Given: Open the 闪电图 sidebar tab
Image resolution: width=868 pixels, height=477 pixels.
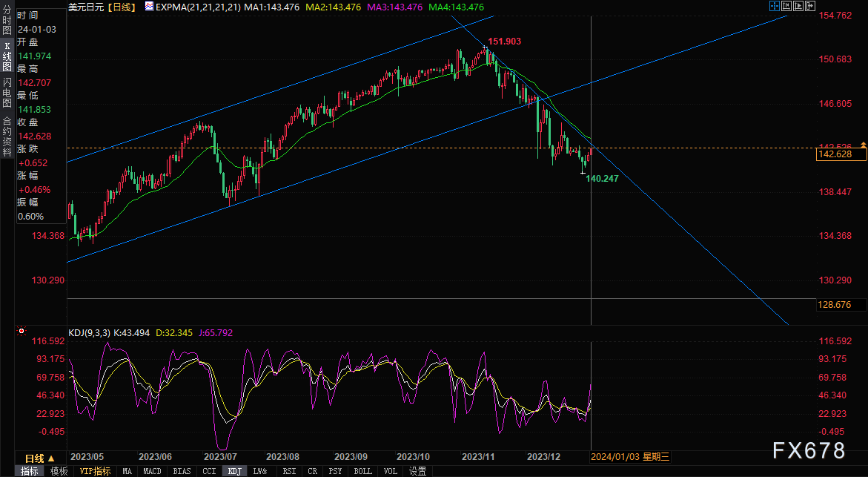Looking at the screenshot, I should (x=7, y=93).
